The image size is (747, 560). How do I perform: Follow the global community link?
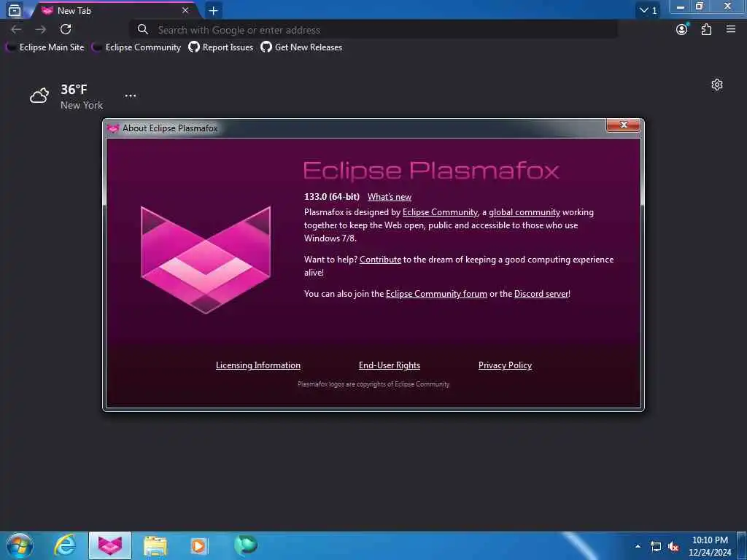tap(524, 212)
